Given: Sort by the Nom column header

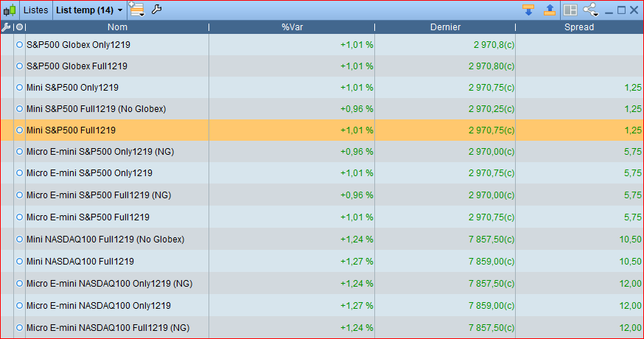Looking at the screenshot, I should click(x=117, y=27).
